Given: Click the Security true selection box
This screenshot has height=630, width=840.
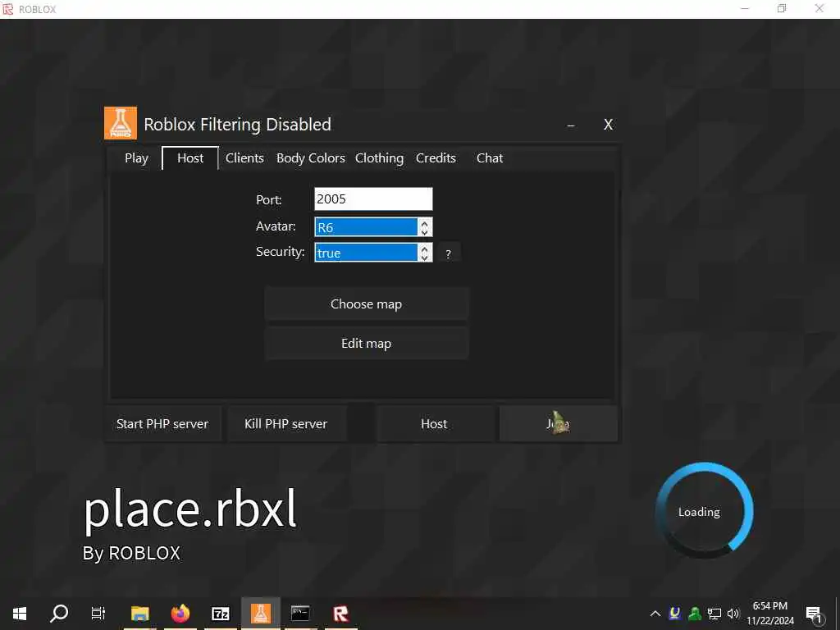Looking at the screenshot, I should pos(366,253).
